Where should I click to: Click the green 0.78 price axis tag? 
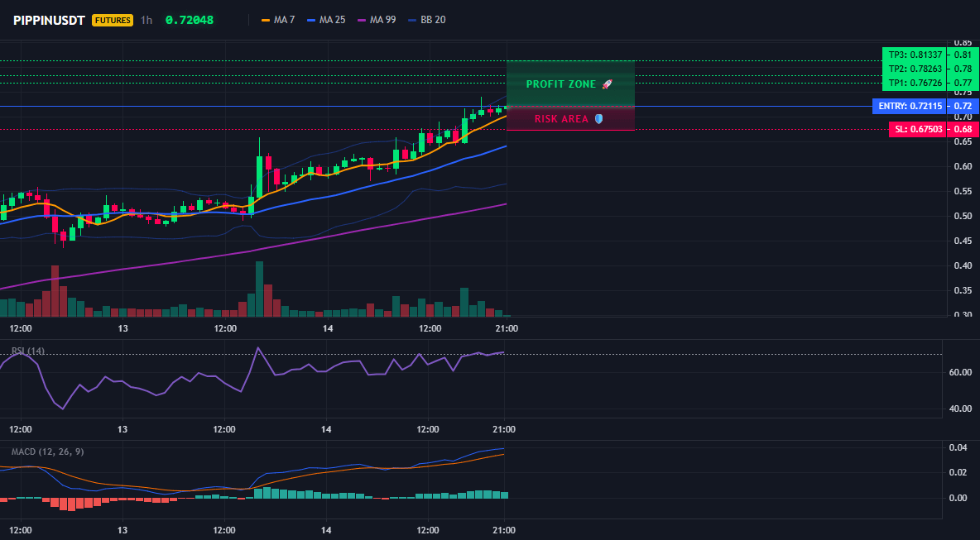pos(963,68)
